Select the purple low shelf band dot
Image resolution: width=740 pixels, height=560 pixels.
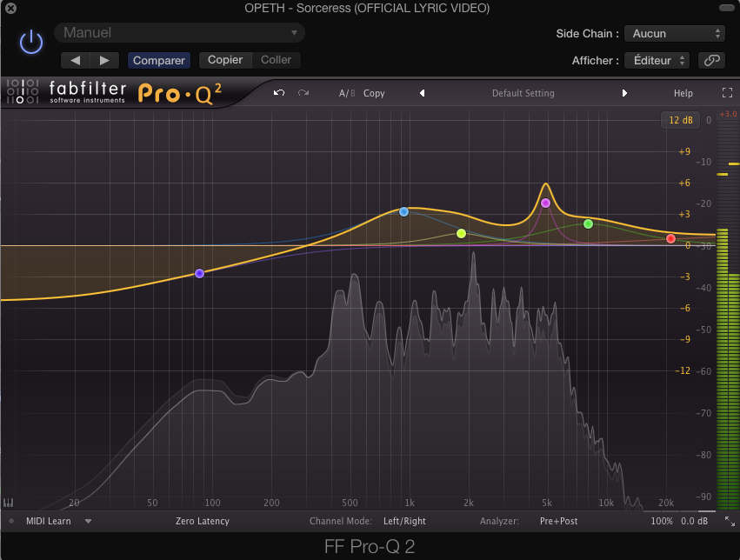tap(200, 274)
